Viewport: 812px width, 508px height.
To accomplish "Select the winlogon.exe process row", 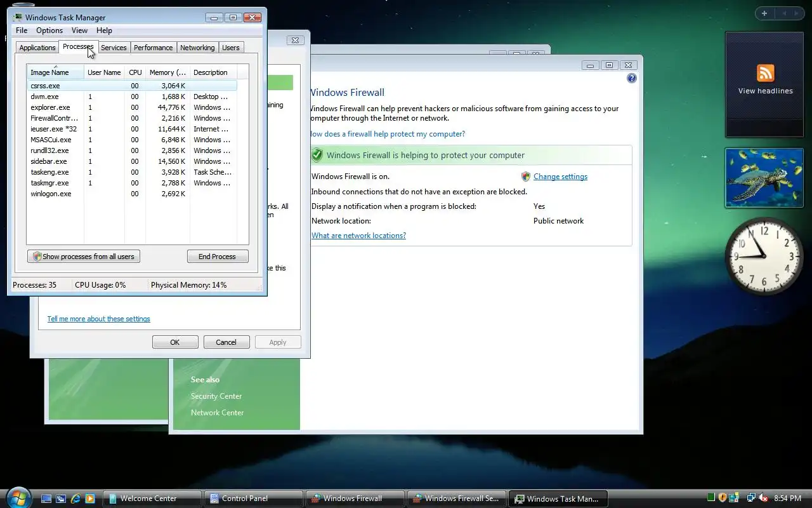I will (x=132, y=194).
